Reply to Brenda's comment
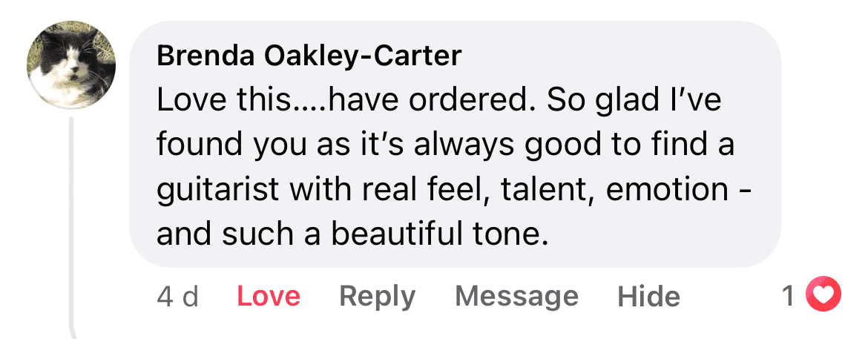Screen dimensions: 868x339 click(x=377, y=297)
